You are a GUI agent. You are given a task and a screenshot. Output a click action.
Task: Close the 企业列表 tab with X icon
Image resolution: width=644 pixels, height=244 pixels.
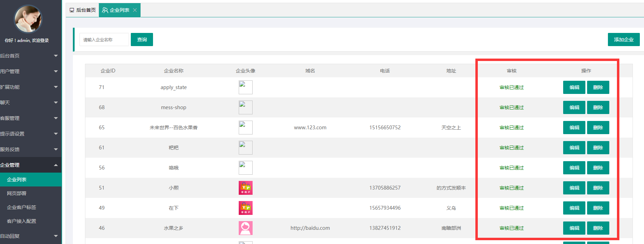[x=135, y=10]
